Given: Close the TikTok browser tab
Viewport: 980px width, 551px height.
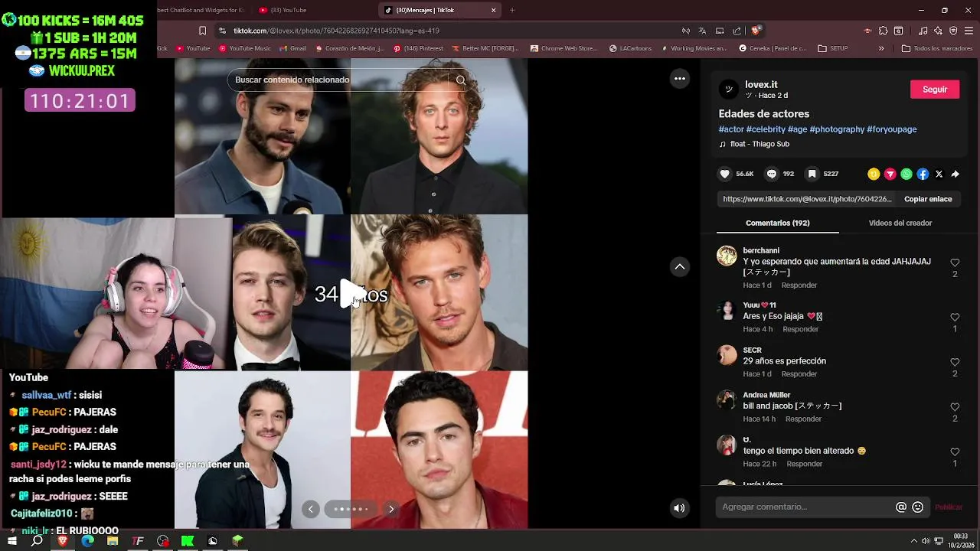Looking at the screenshot, I should pos(493,10).
